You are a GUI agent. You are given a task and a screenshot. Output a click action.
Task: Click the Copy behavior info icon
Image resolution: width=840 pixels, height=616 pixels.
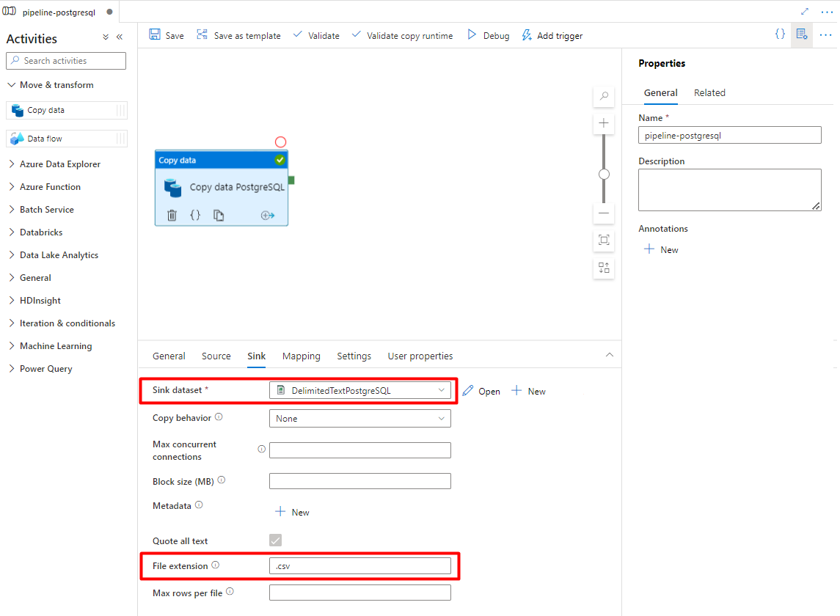(x=219, y=417)
